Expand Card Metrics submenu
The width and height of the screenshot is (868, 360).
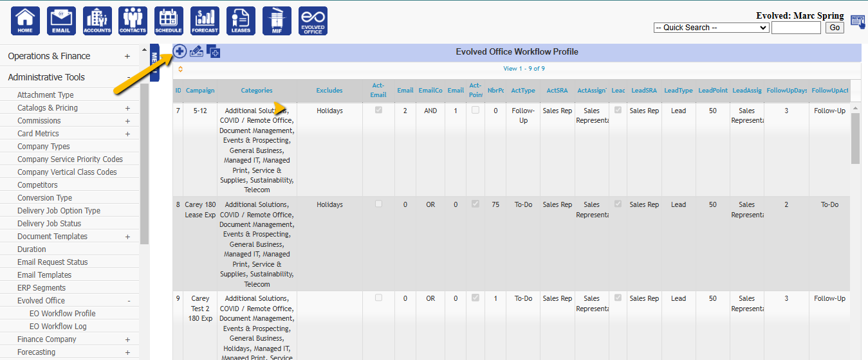pos(127,134)
